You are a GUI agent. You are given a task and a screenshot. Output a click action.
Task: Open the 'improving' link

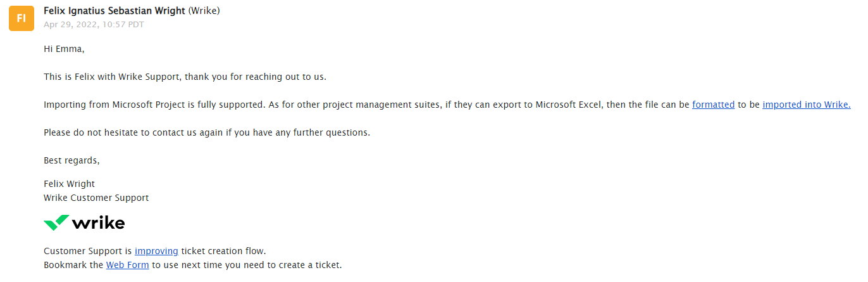(x=156, y=251)
